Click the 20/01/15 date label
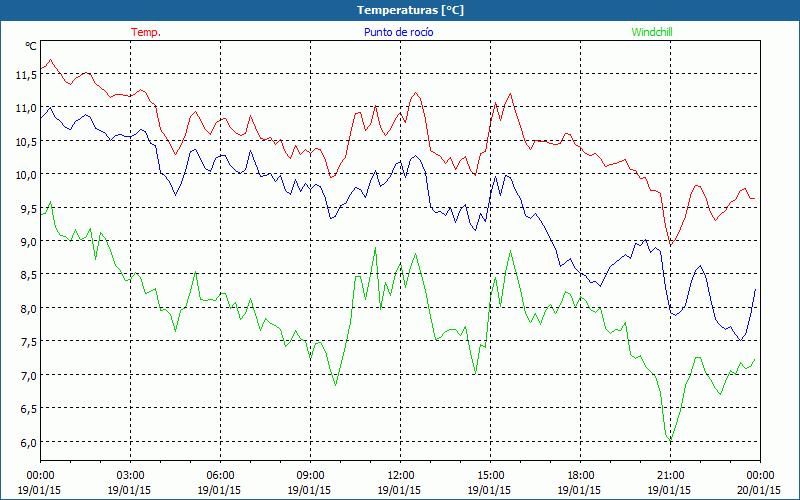This screenshot has height=500, width=800. [760, 490]
